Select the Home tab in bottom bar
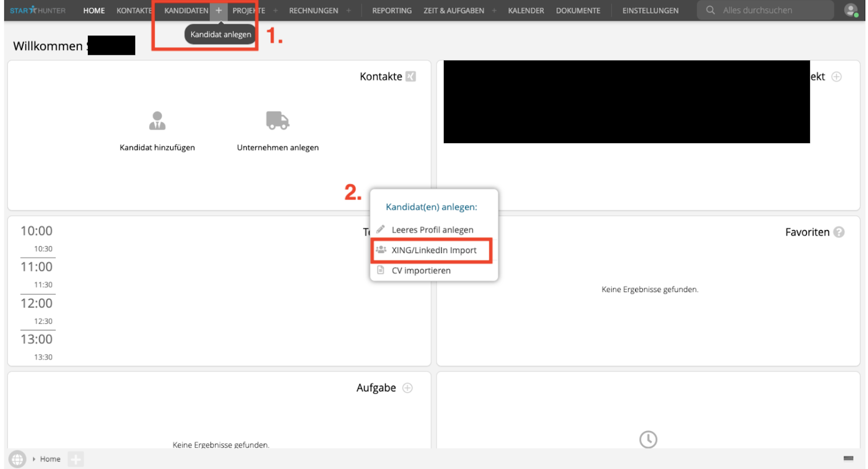The width and height of the screenshot is (868, 469). [x=50, y=459]
